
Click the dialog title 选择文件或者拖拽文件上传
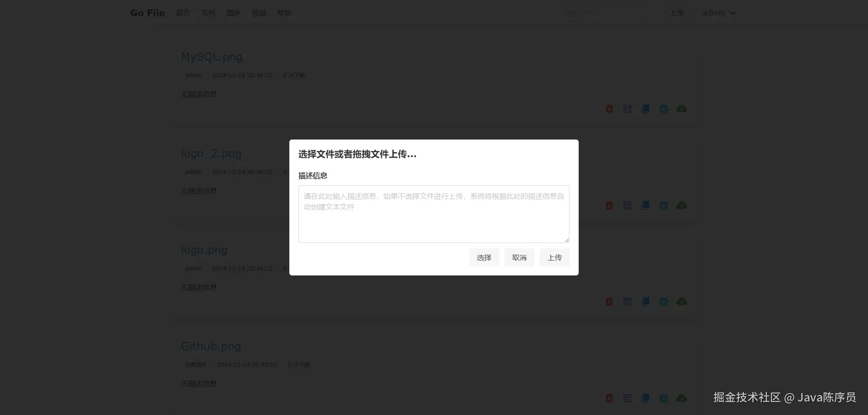pos(358,154)
